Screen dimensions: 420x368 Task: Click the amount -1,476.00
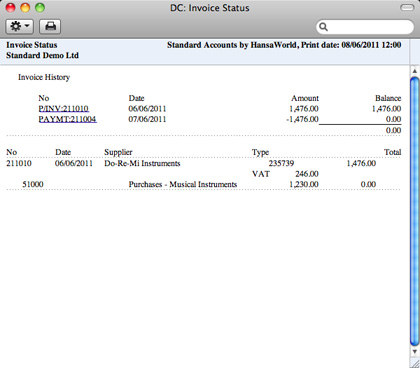pos(302,119)
